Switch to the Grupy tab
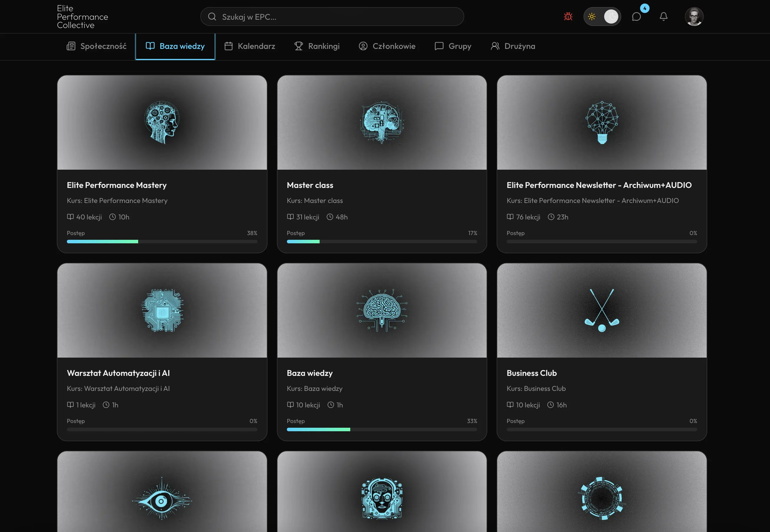The image size is (770, 532). (x=453, y=46)
